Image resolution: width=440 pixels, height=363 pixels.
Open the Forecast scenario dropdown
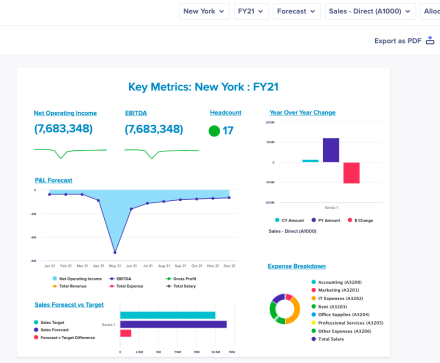point(297,11)
